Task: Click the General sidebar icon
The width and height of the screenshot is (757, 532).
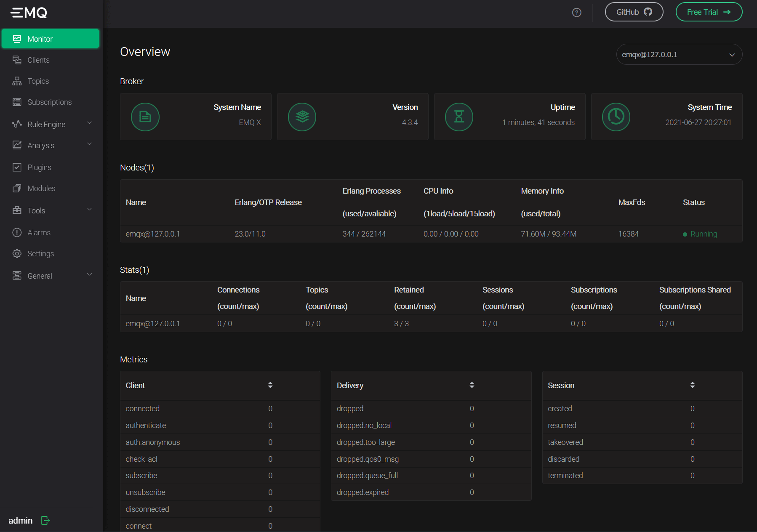Action: [x=17, y=276]
